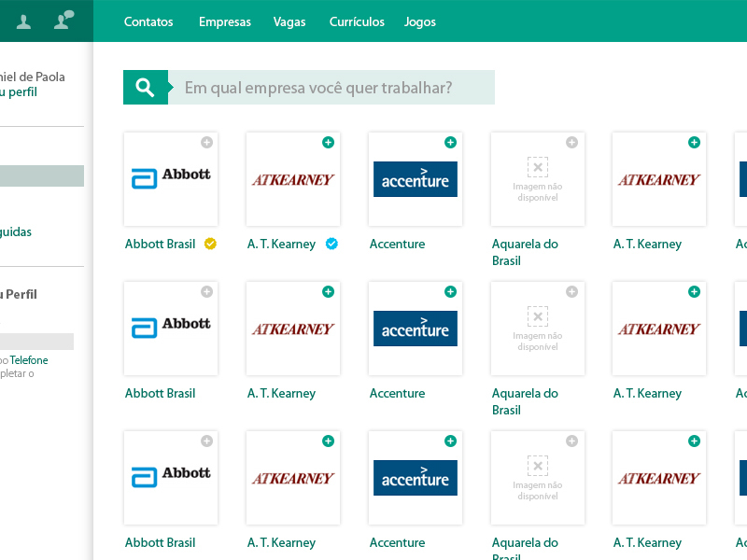Click the green plus on bottom-row Accenture card
The image size is (747, 560).
450,441
